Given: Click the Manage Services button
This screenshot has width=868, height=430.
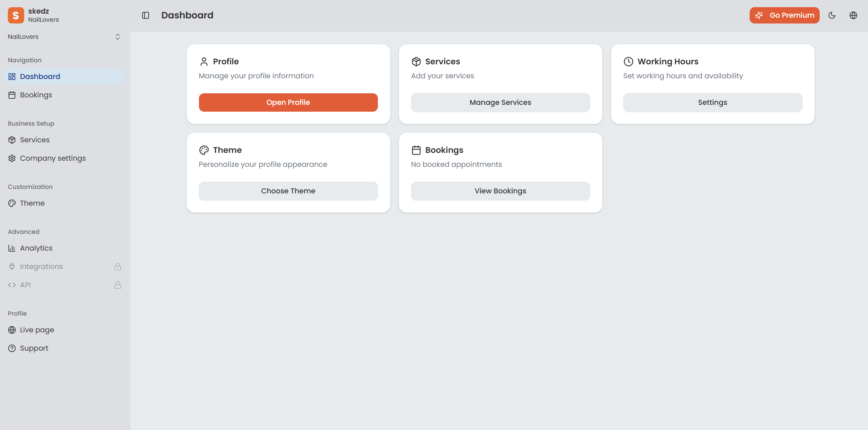Looking at the screenshot, I should tap(500, 102).
